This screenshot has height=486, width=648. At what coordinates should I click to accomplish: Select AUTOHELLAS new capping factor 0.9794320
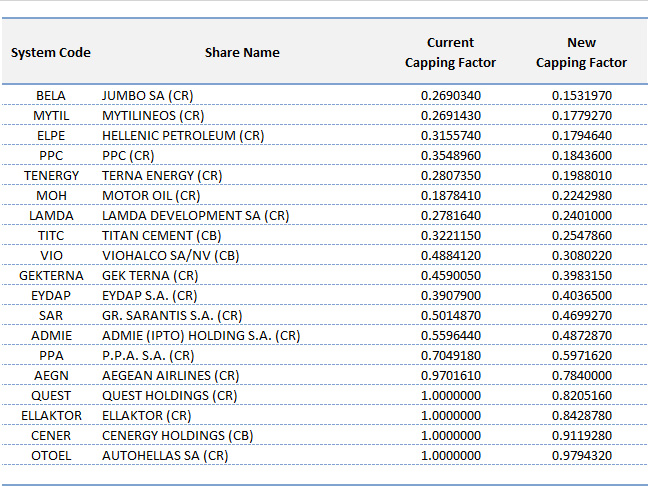581,456
